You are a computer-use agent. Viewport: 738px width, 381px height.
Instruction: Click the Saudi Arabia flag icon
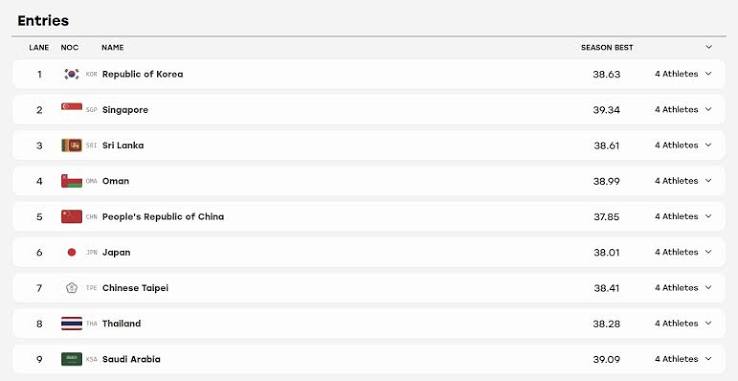coord(72,359)
